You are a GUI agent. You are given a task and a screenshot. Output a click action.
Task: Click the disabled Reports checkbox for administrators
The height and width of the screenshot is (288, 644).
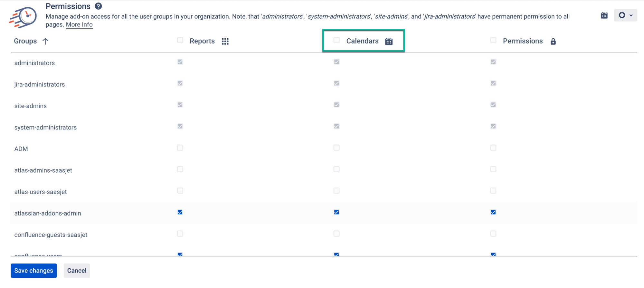pyautogui.click(x=180, y=62)
